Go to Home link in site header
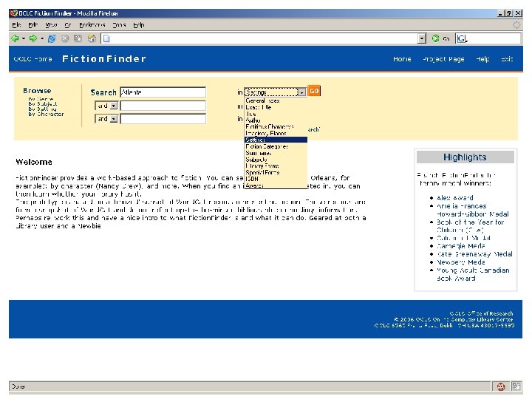 [402, 59]
